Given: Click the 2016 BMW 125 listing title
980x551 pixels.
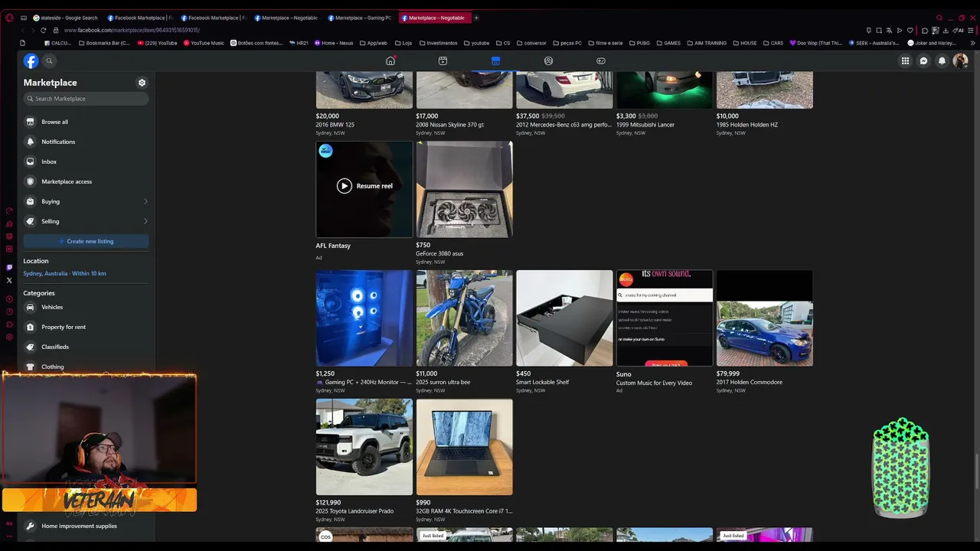Looking at the screenshot, I should (335, 125).
